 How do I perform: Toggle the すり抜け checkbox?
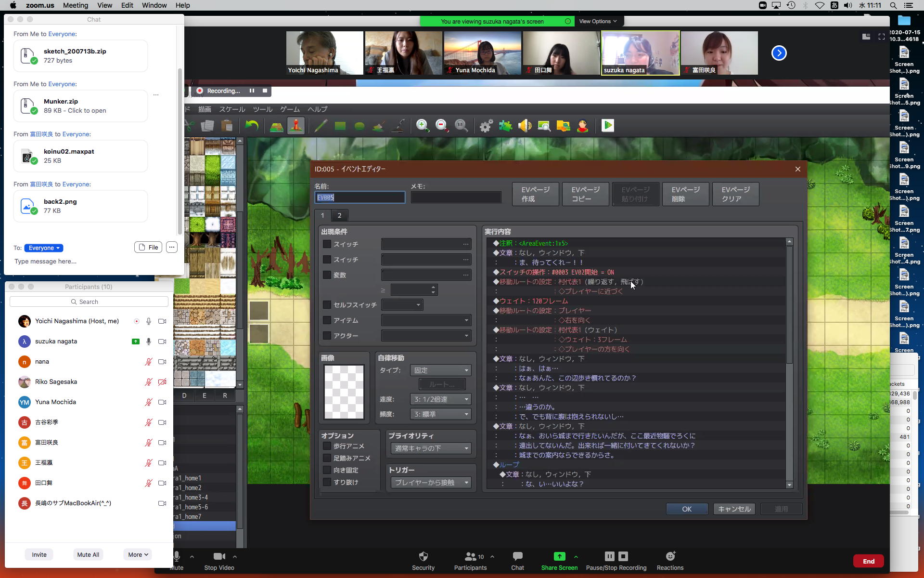click(x=327, y=482)
